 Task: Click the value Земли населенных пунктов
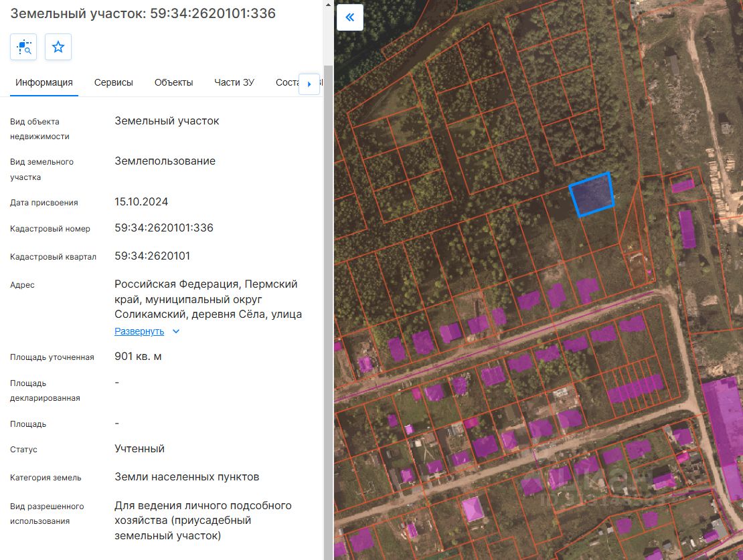click(187, 476)
